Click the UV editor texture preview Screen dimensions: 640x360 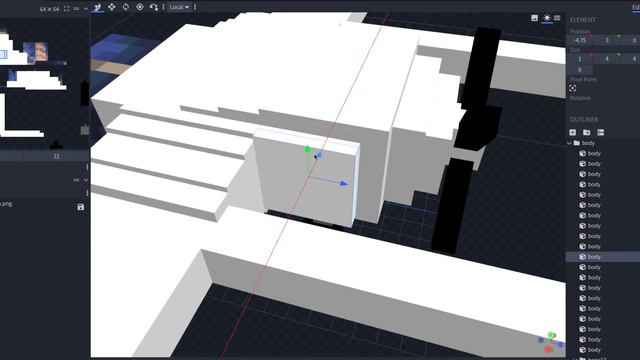(44, 83)
